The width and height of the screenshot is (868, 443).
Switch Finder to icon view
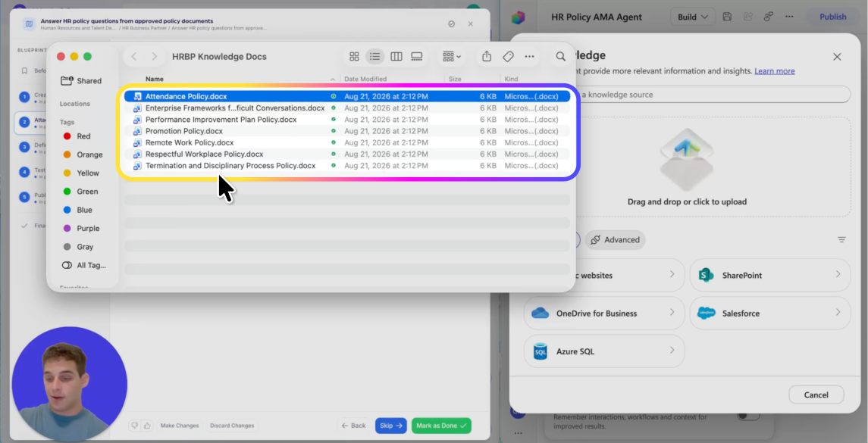[354, 56]
